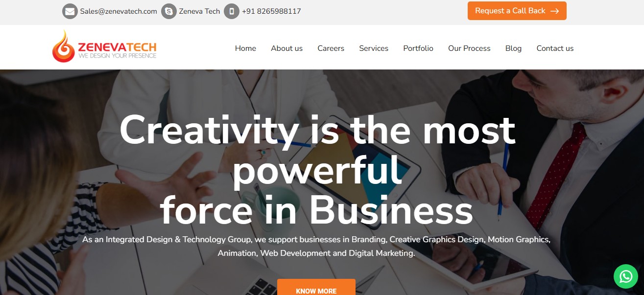The height and width of the screenshot is (295, 644).
Task: View the Portfolio page
Action: 418,48
